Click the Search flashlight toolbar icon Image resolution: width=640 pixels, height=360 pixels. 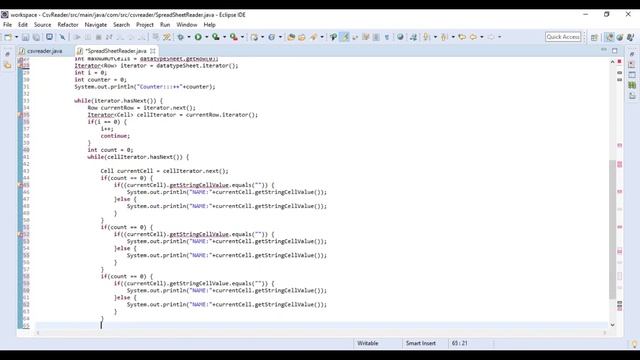pos(313,37)
